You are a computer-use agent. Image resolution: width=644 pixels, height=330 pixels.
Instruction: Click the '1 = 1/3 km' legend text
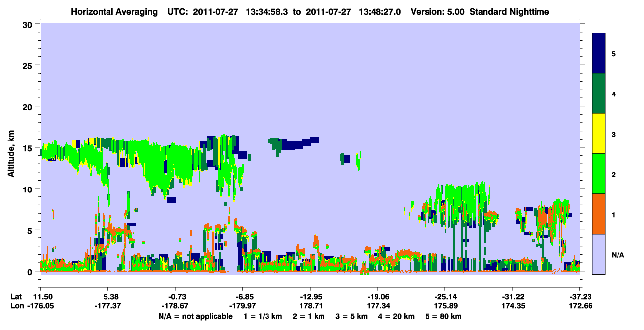point(263,316)
